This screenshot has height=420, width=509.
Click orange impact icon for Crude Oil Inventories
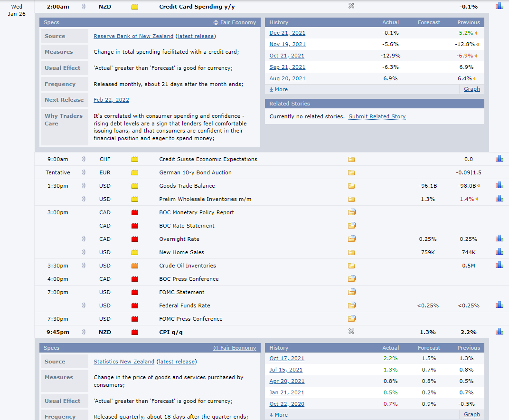click(135, 266)
